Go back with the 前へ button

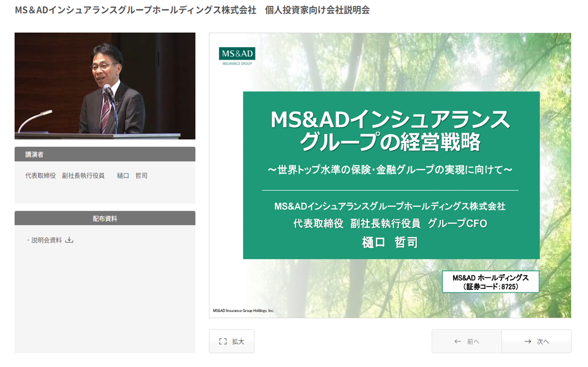pyautogui.click(x=467, y=341)
